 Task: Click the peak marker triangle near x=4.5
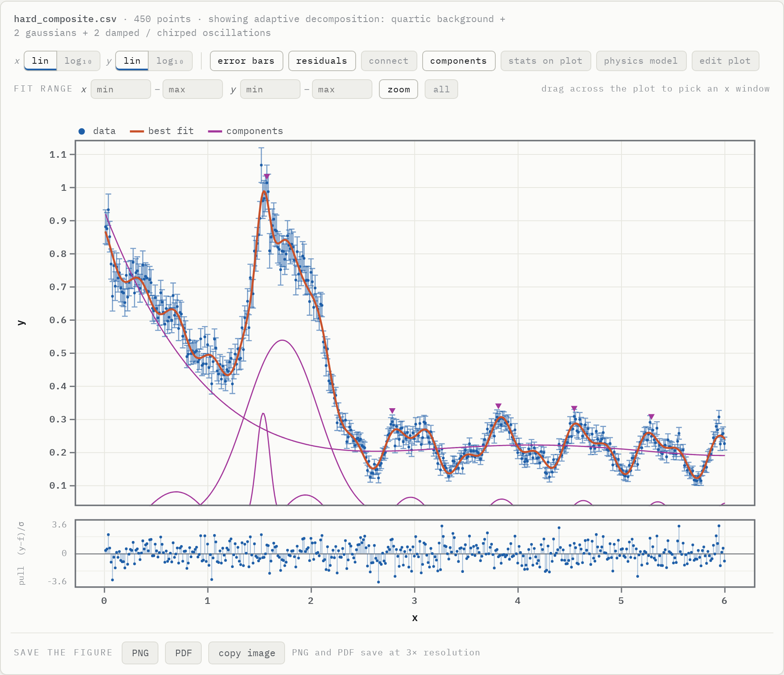click(575, 409)
